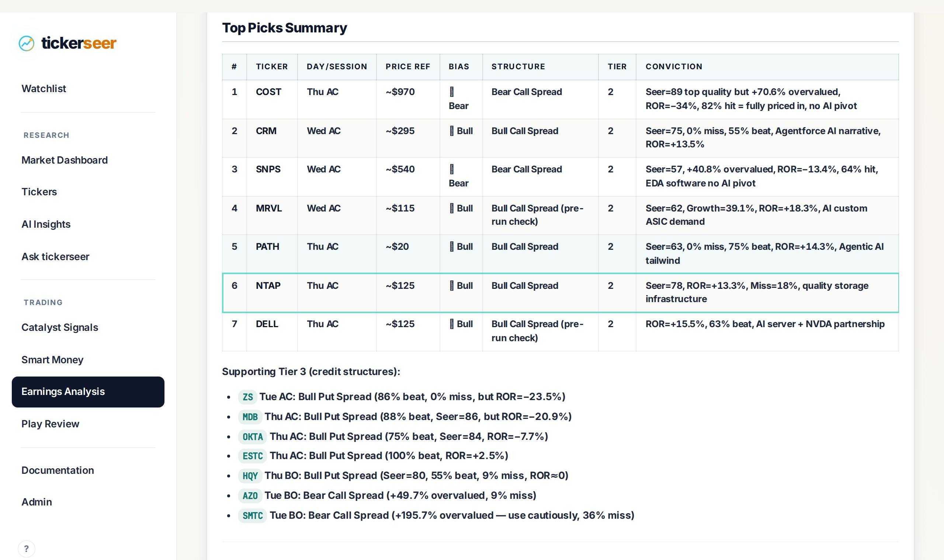The width and height of the screenshot is (944, 560).
Task: Navigate to AI Insights
Action: click(x=46, y=224)
